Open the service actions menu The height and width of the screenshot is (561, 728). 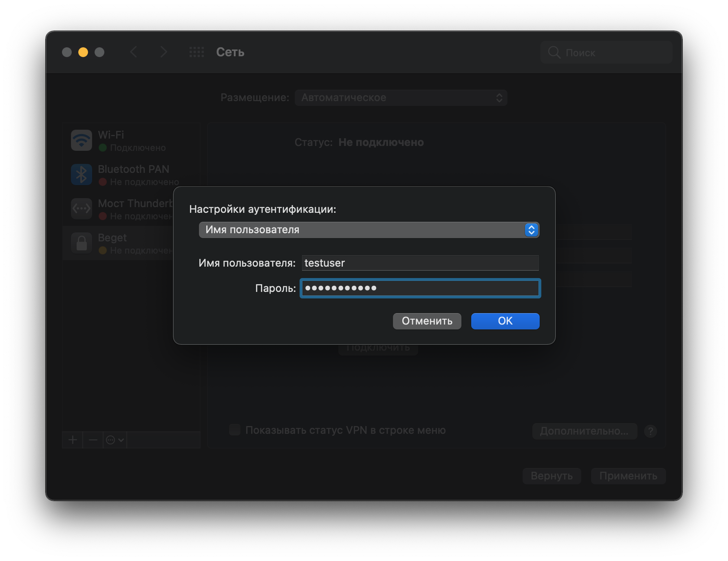115,440
